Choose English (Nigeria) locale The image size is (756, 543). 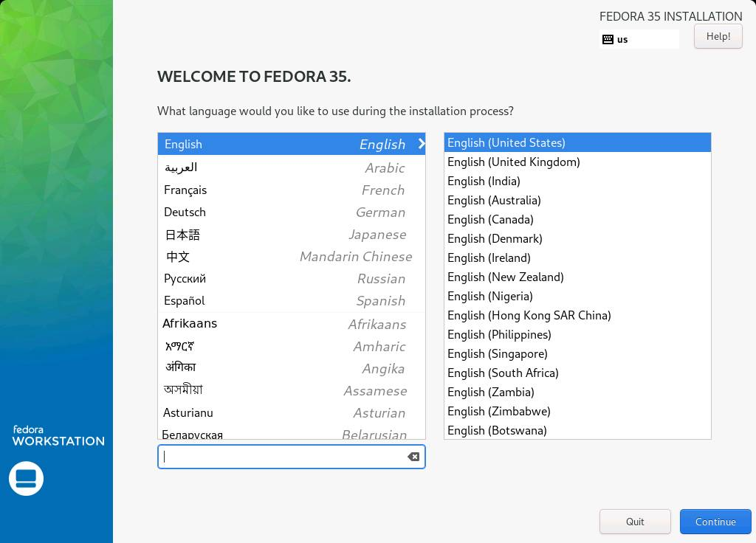coord(577,297)
